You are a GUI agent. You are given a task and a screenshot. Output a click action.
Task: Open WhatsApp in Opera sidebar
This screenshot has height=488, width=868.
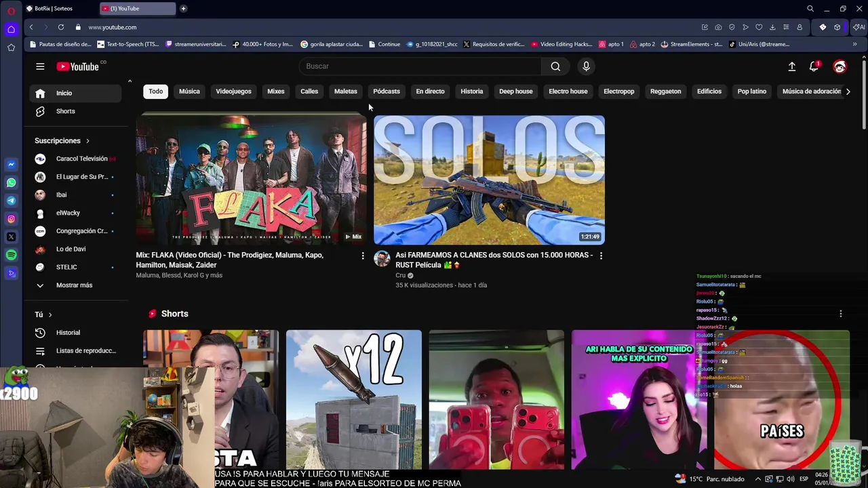point(11,182)
